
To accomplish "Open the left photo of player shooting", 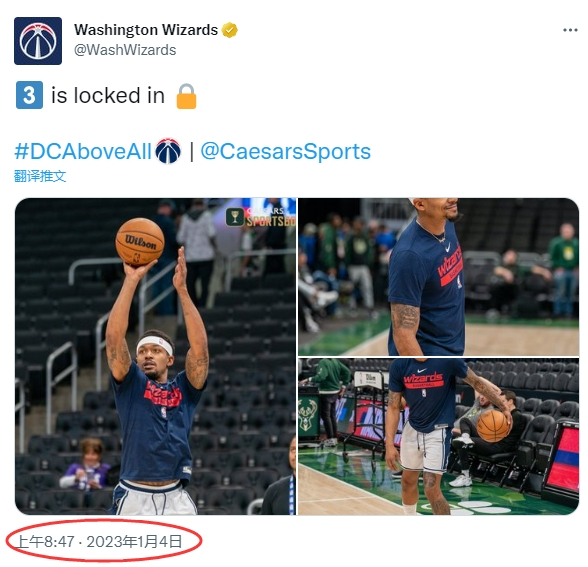I will click(x=155, y=356).
